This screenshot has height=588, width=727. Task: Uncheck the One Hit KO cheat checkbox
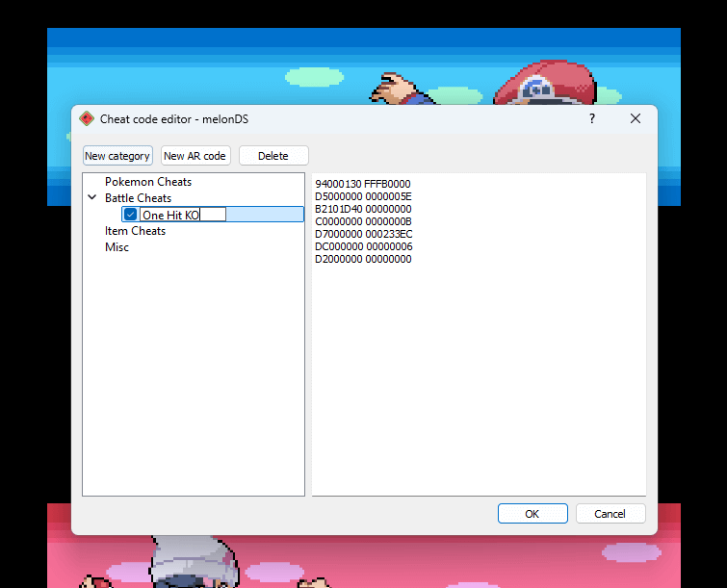click(x=130, y=215)
